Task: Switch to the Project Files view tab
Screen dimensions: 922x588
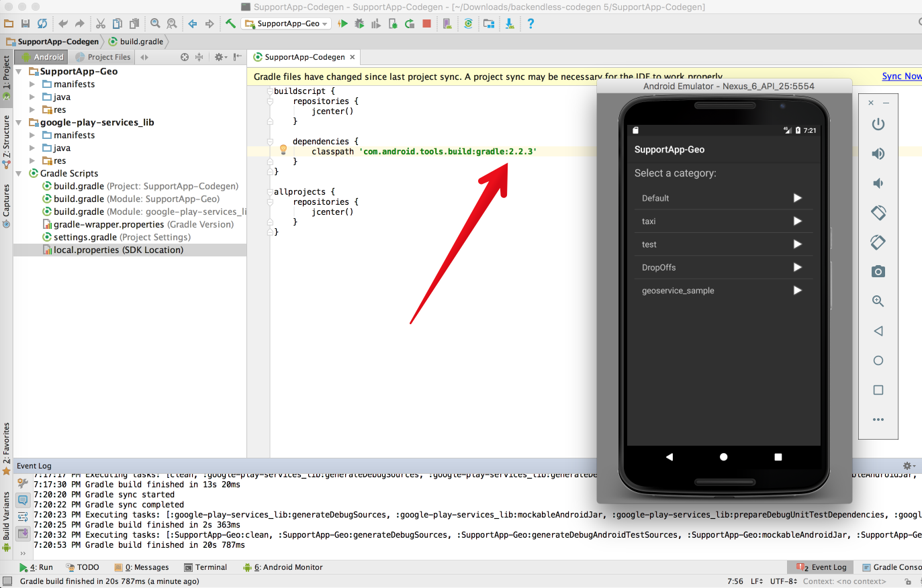Action: [x=103, y=57]
